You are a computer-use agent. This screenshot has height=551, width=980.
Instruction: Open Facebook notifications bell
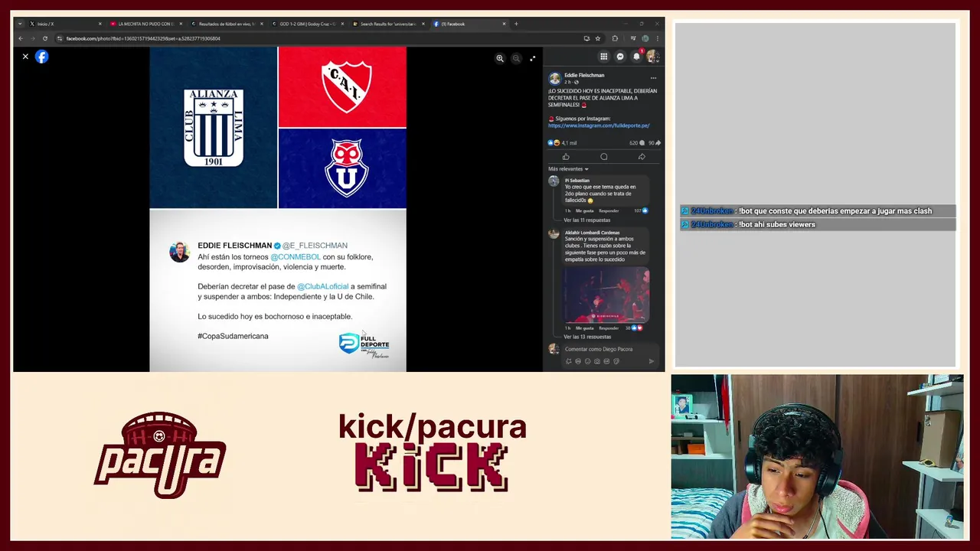click(x=636, y=57)
